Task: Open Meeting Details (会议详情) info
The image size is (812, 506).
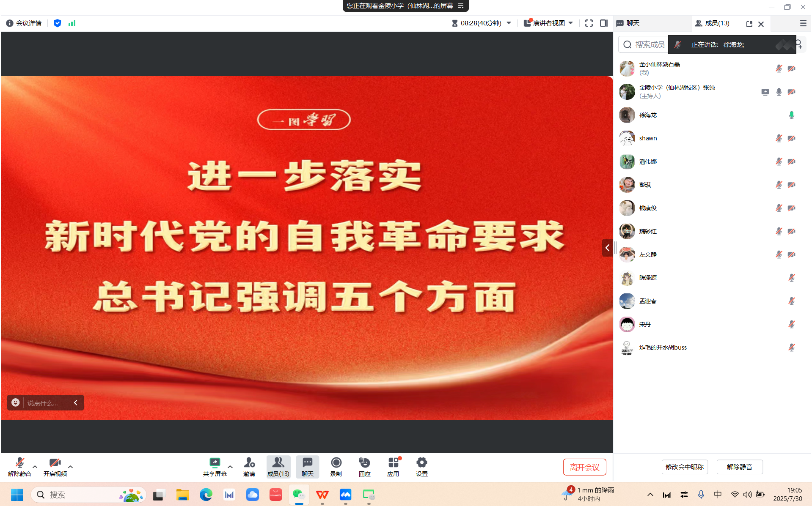Action: point(24,23)
